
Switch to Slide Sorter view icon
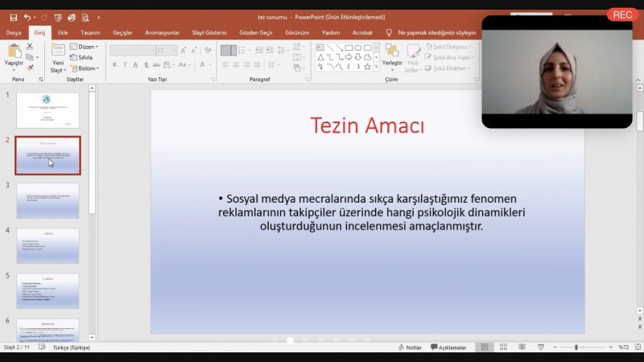[x=503, y=348]
